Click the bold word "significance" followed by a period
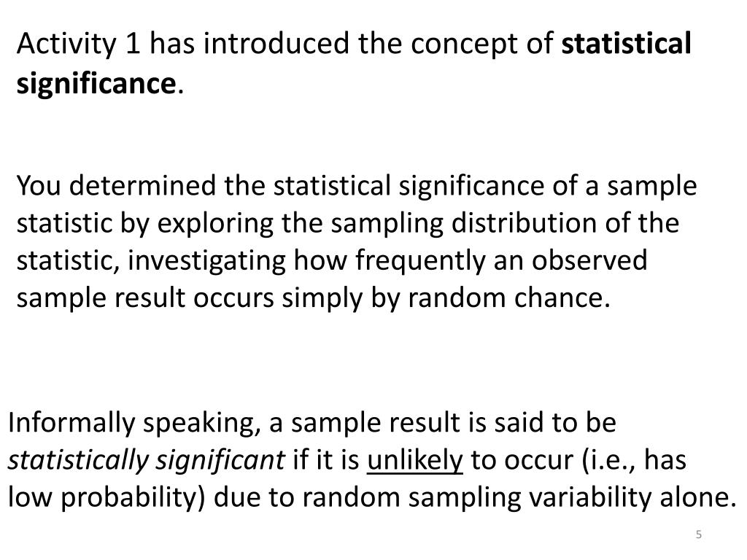This screenshot has width=747, height=560. click(97, 85)
